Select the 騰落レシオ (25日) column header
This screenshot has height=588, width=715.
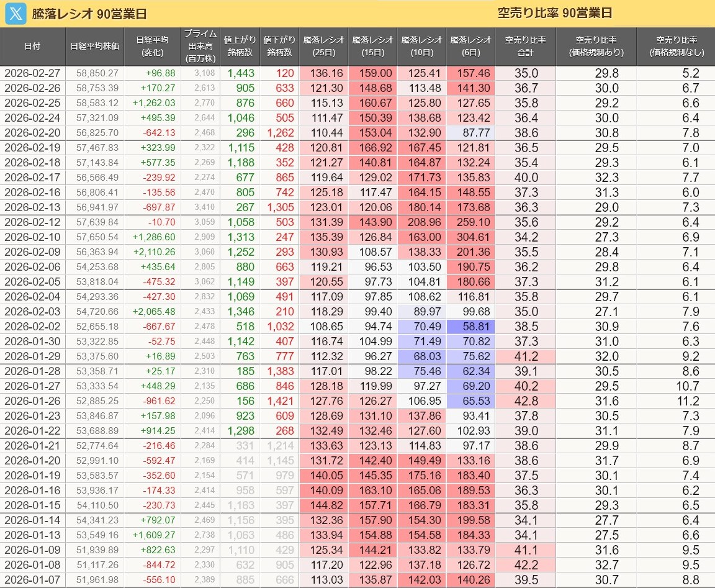[323, 47]
